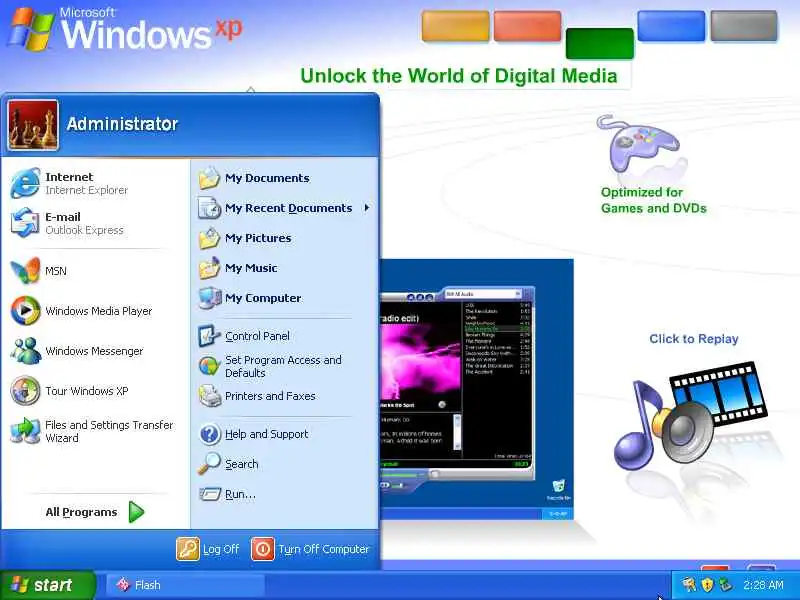Click the taskbar clock showing 2:28 AM
This screenshot has width=800, height=600.
763,585
